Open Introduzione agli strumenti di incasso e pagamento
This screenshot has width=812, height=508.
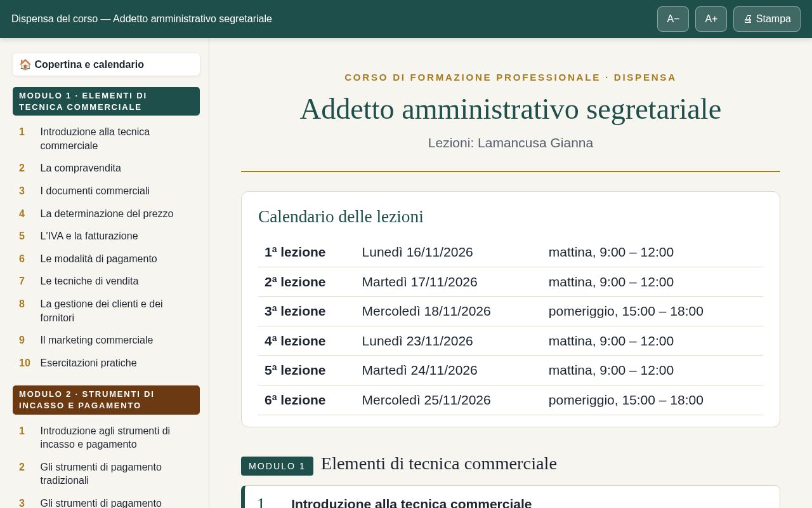pyautogui.click(x=106, y=438)
